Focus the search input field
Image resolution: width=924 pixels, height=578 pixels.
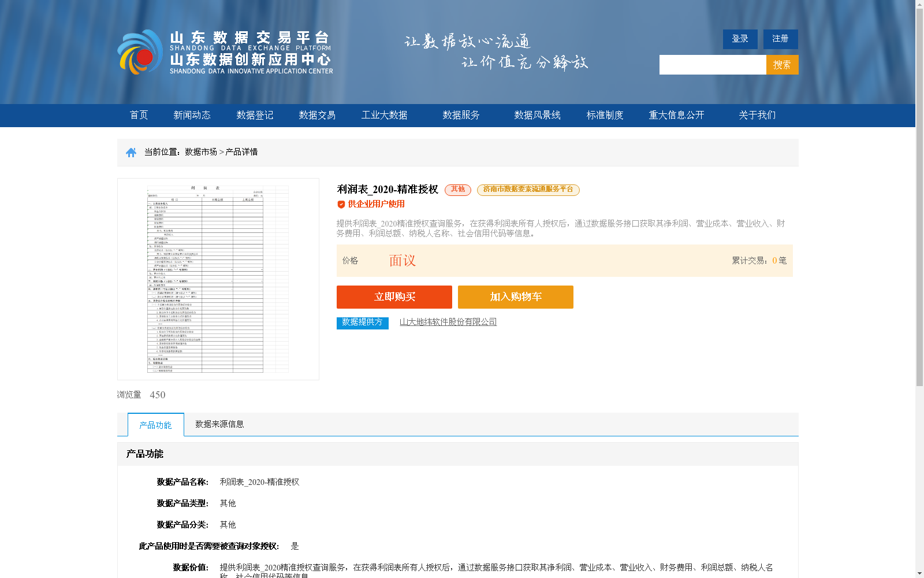tap(713, 65)
